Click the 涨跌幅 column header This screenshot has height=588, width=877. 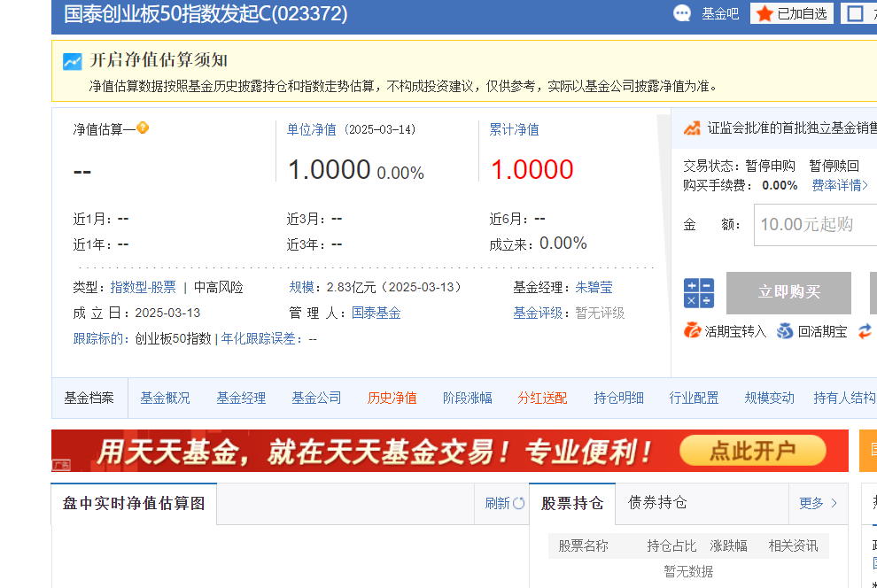(x=728, y=545)
